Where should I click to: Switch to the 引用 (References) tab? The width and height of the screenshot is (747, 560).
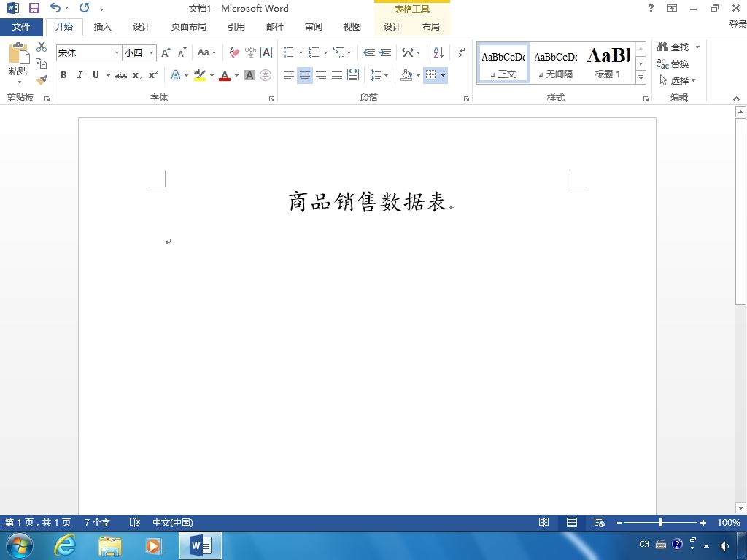click(x=236, y=27)
